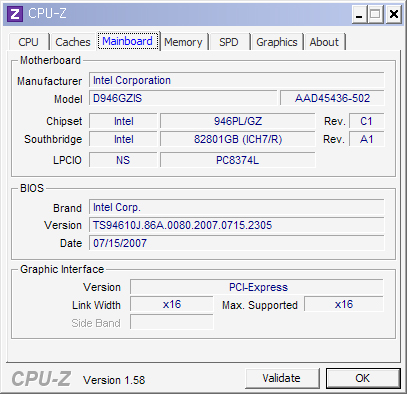The height and width of the screenshot is (394, 407).
Task: Click the CPU-Z purple Z title icon
Action: (15, 14)
